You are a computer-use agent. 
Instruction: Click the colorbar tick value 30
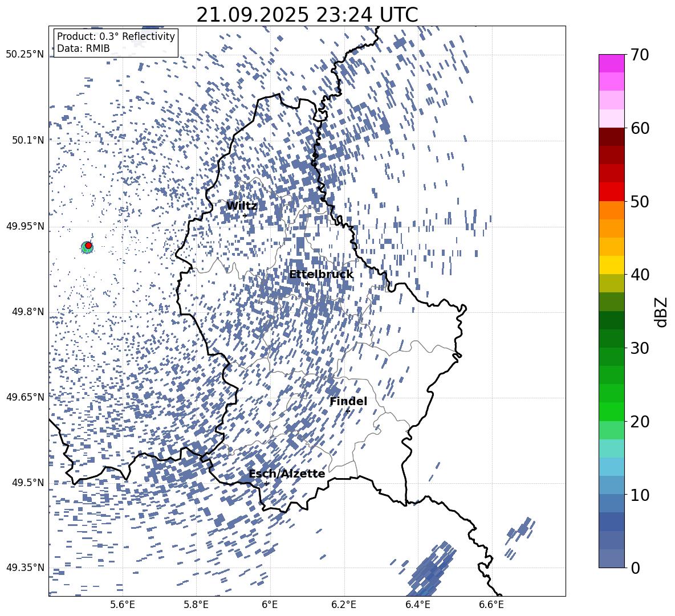click(x=640, y=348)
